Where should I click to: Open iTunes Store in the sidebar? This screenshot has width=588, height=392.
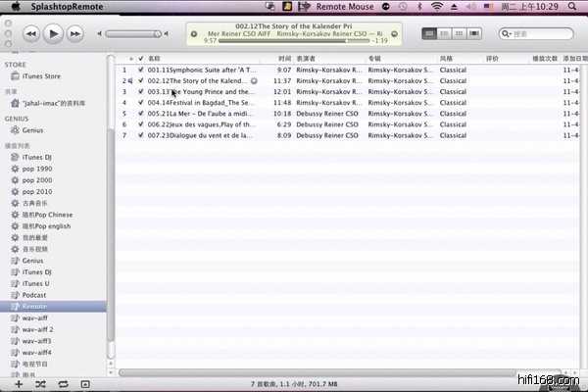click(41, 75)
